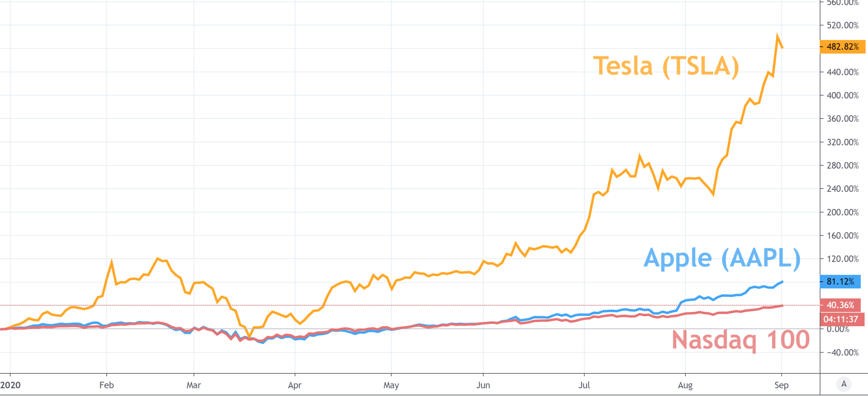Click the 520.00% price axis tick
Screen dimensions: 868x396
coord(843,25)
